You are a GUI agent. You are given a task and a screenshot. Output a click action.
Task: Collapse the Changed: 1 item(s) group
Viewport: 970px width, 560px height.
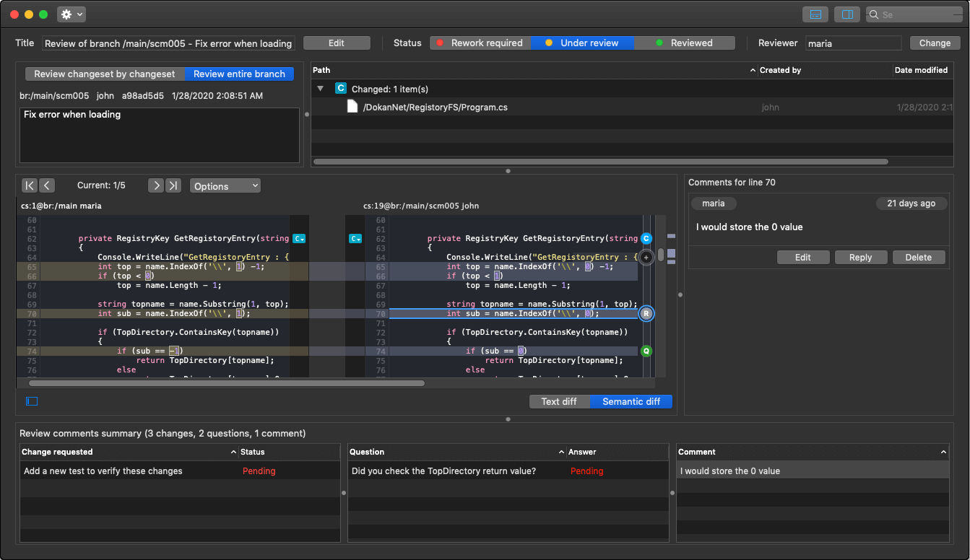321,89
